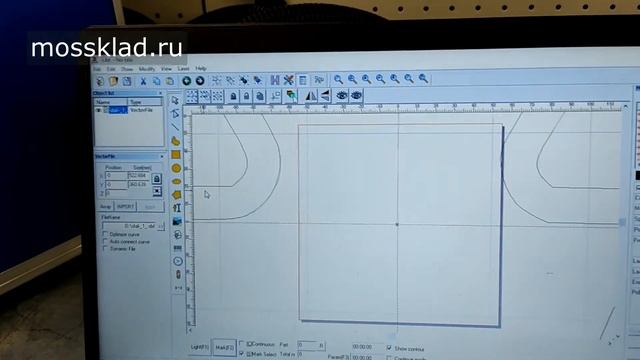Click the Redo round arrow icon
Viewport: 640px width, 360px height.
point(200,81)
